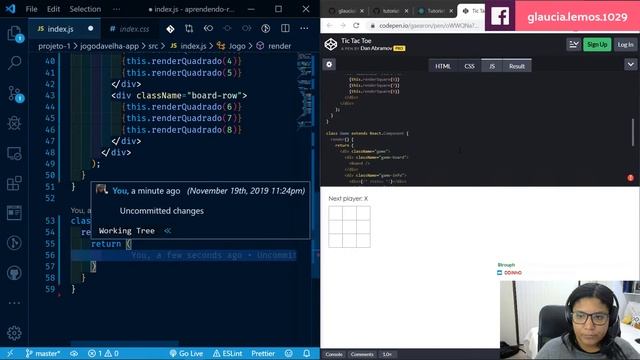Open the Edit menu
This screenshot has width=640, height=360.
point(53,9)
